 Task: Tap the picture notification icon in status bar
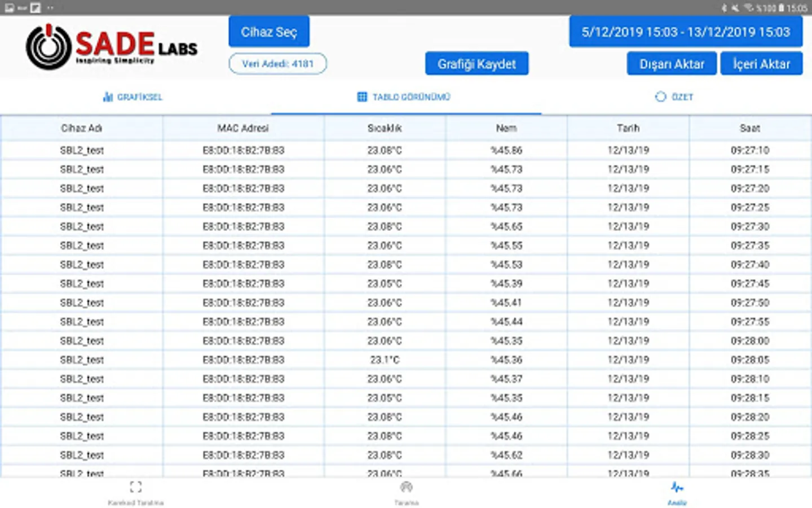9,8
